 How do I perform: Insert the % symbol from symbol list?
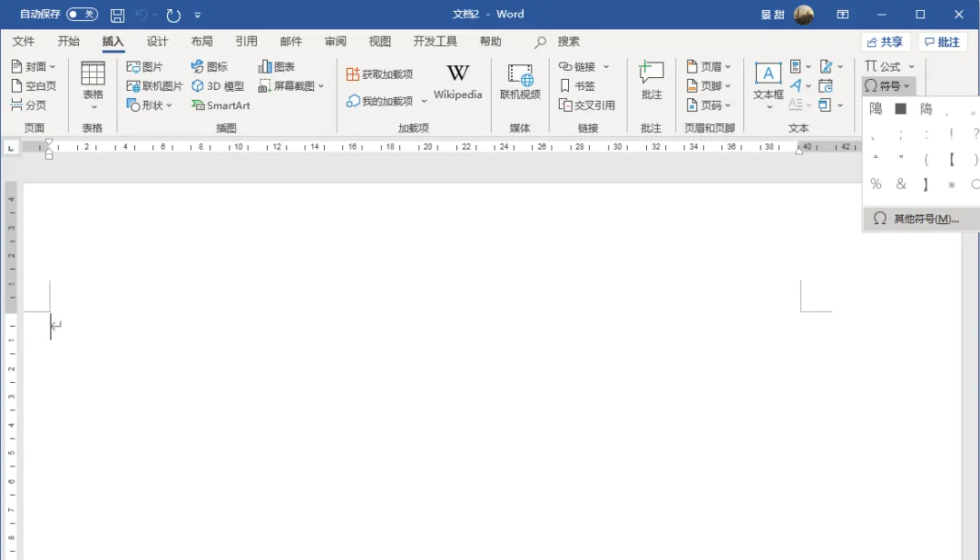876,184
